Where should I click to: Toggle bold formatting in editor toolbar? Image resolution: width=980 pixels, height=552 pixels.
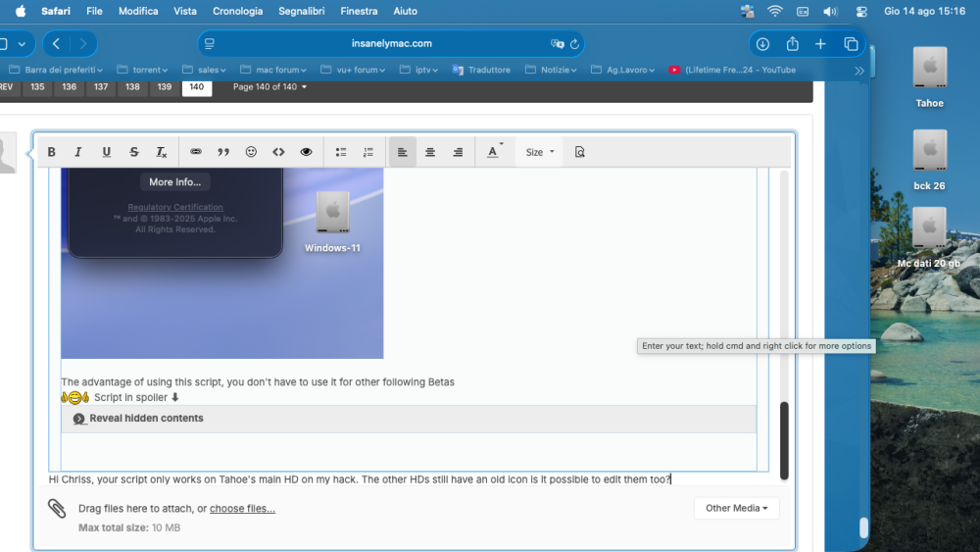(52, 152)
